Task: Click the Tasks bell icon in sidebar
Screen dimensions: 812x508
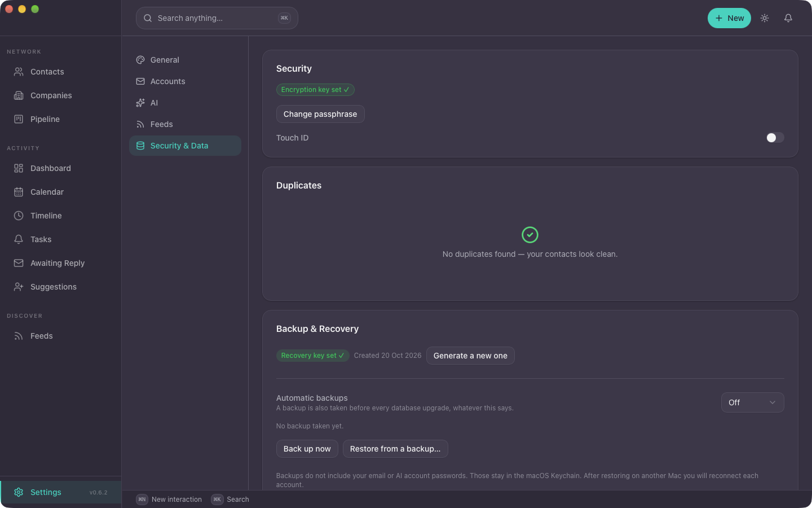Action: point(19,239)
